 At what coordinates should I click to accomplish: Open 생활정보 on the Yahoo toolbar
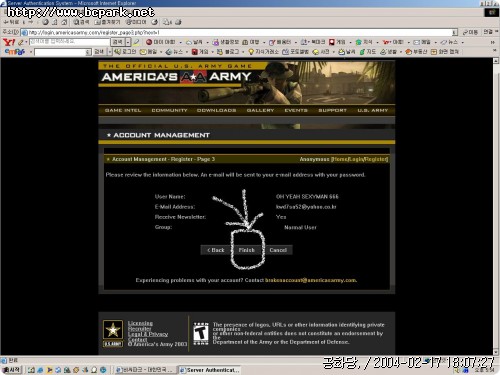click(226, 42)
